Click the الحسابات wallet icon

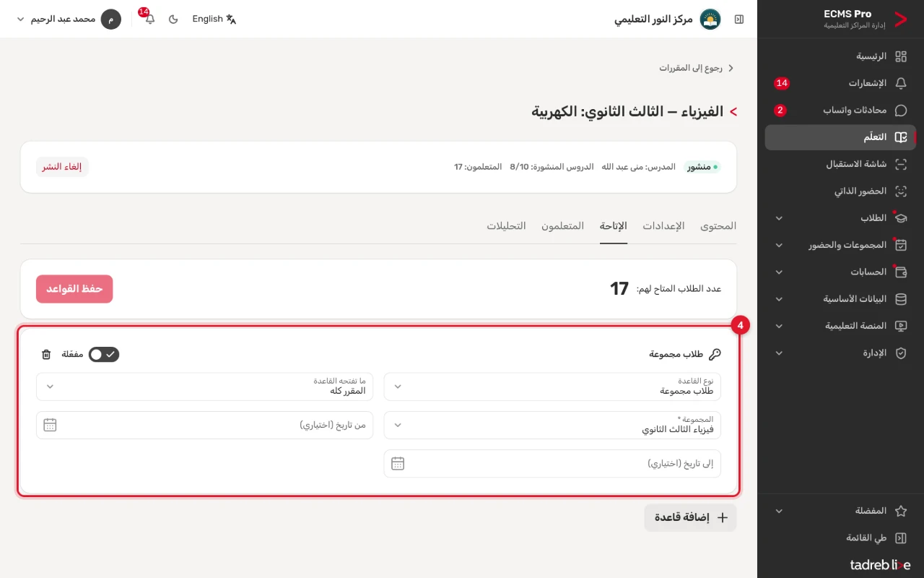click(901, 272)
